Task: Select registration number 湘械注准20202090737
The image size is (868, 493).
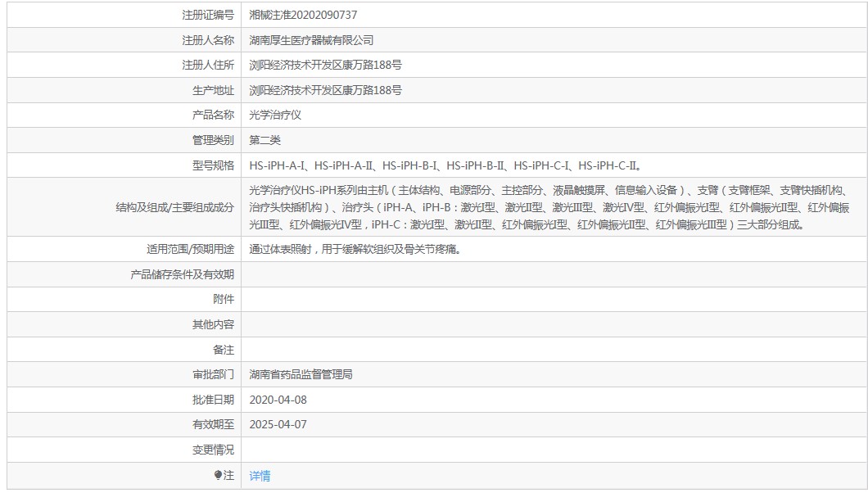Action: tap(303, 15)
